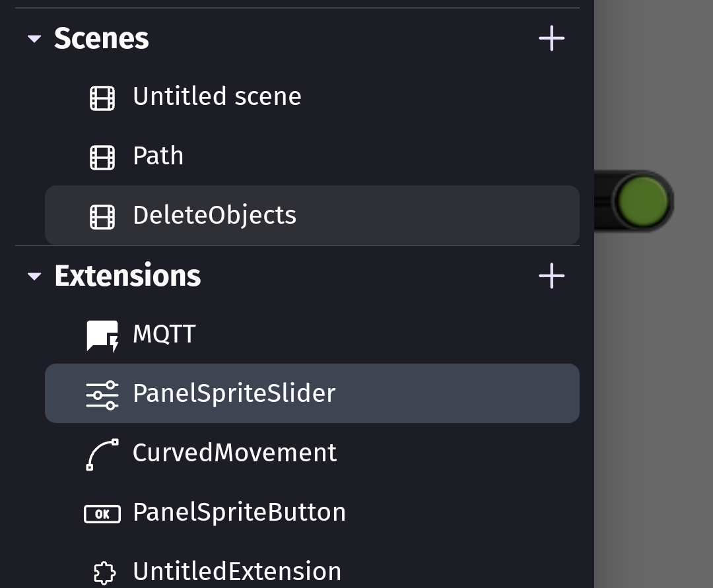This screenshot has width=713, height=588.
Task: Click the green slider thumb knob
Action: point(643,201)
